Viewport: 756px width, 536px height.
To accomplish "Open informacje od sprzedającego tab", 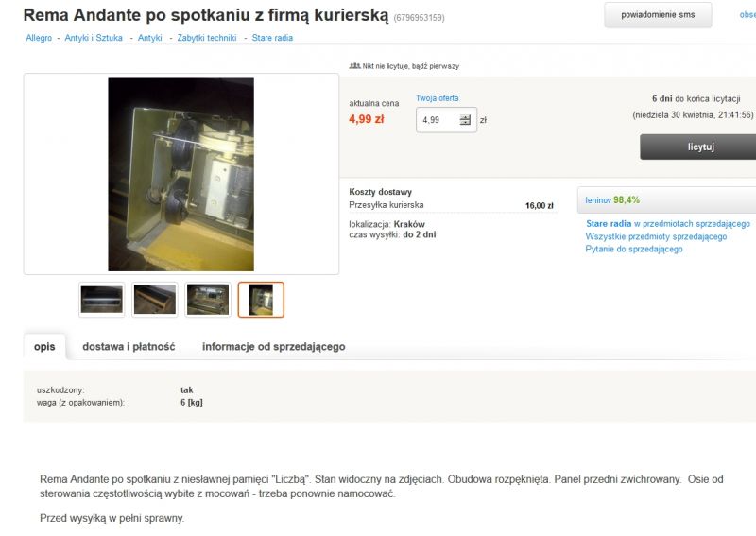I will (273, 346).
